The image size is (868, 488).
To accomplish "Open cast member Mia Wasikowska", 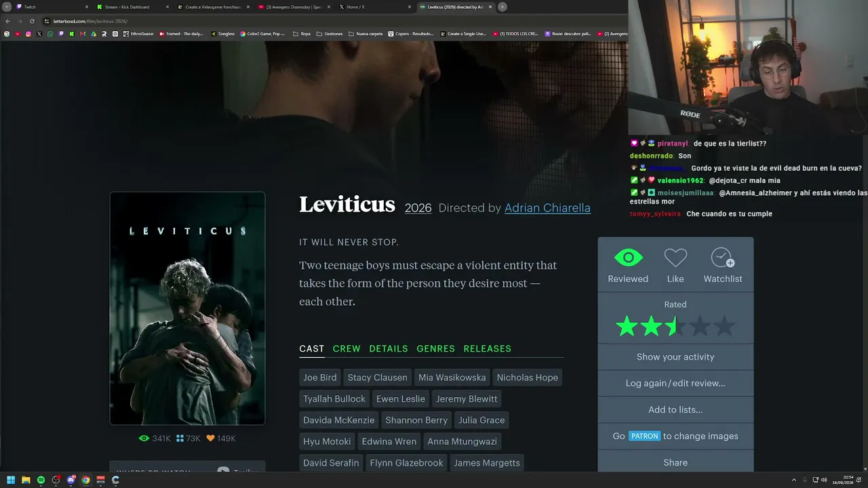I will pos(452,378).
